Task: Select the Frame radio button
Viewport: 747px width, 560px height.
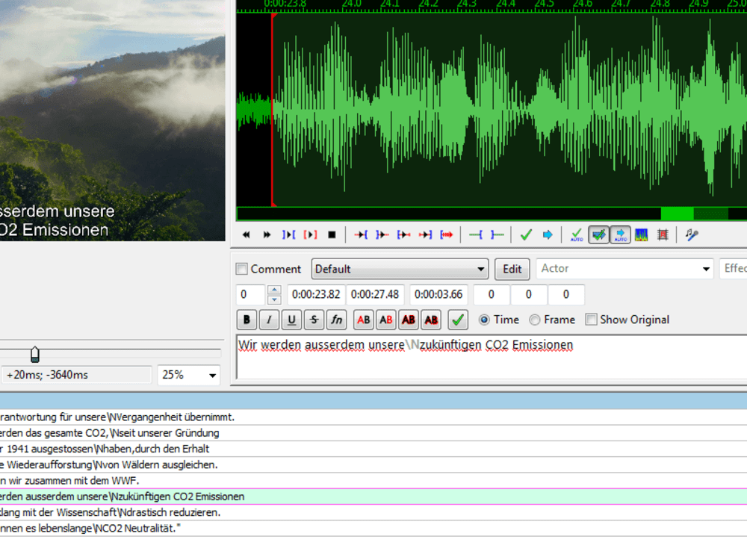Action: click(535, 320)
